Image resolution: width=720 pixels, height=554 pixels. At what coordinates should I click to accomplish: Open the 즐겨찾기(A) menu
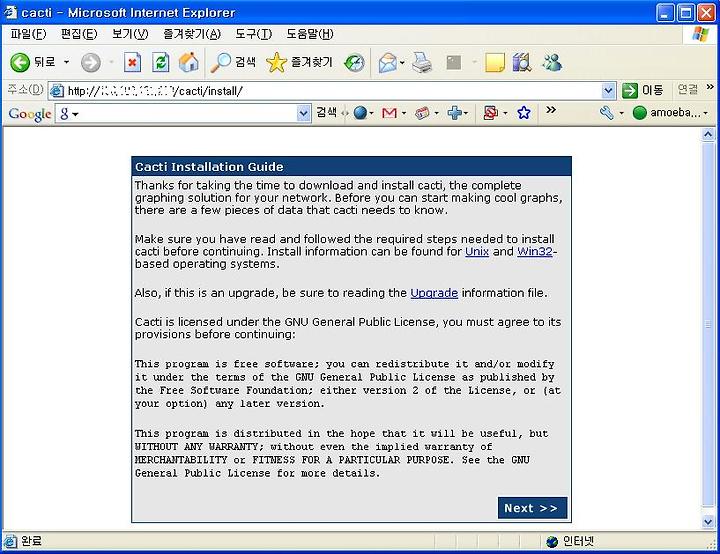192,34
